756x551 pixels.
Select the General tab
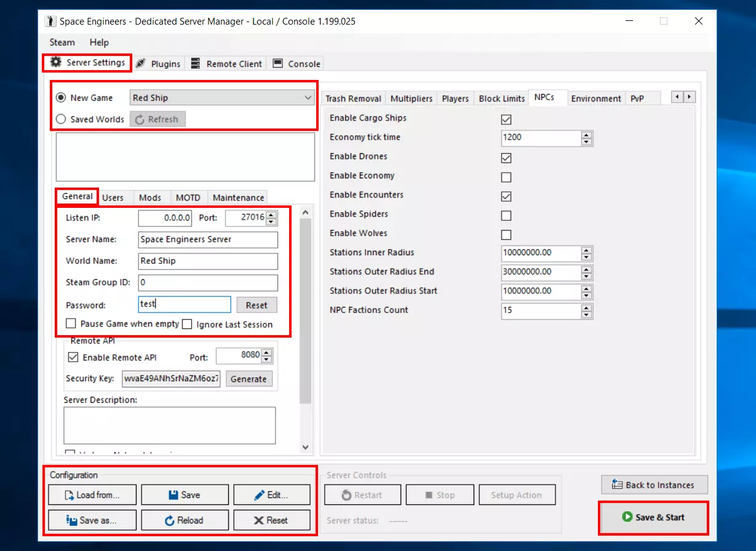(x=78, y=196)
